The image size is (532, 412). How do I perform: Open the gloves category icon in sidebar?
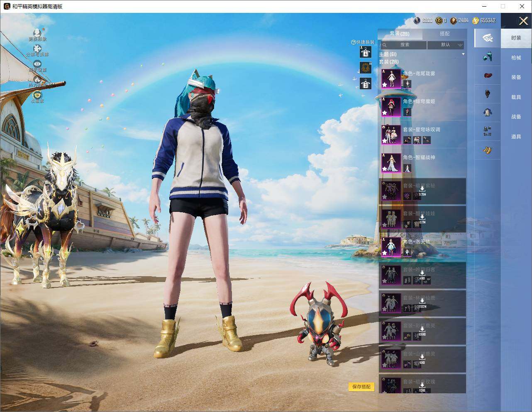(x=487, y=56)
